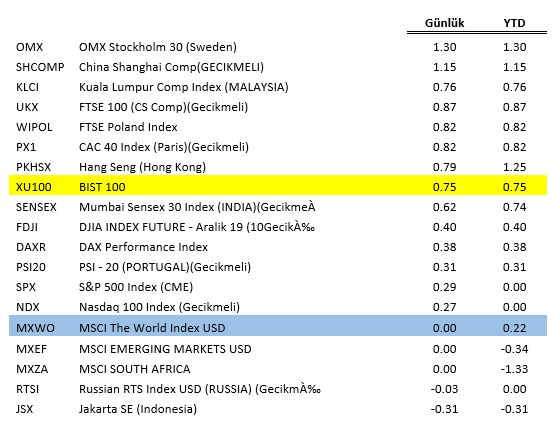Click CAC 40 Index (Paris)(Gecikmeli) name

pyautogui.click(x=164, y=147)
